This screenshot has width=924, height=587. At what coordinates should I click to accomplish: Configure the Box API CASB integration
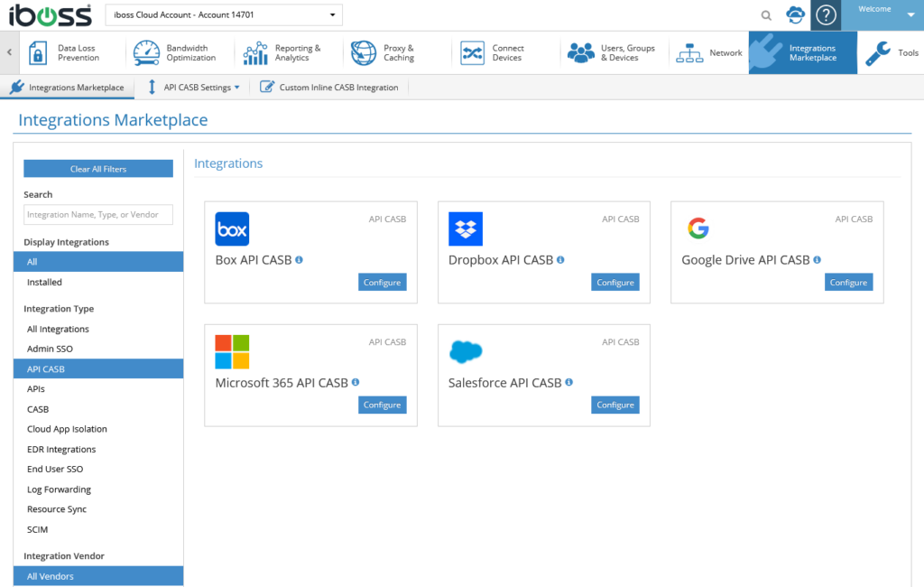click(x=383, y=282)
